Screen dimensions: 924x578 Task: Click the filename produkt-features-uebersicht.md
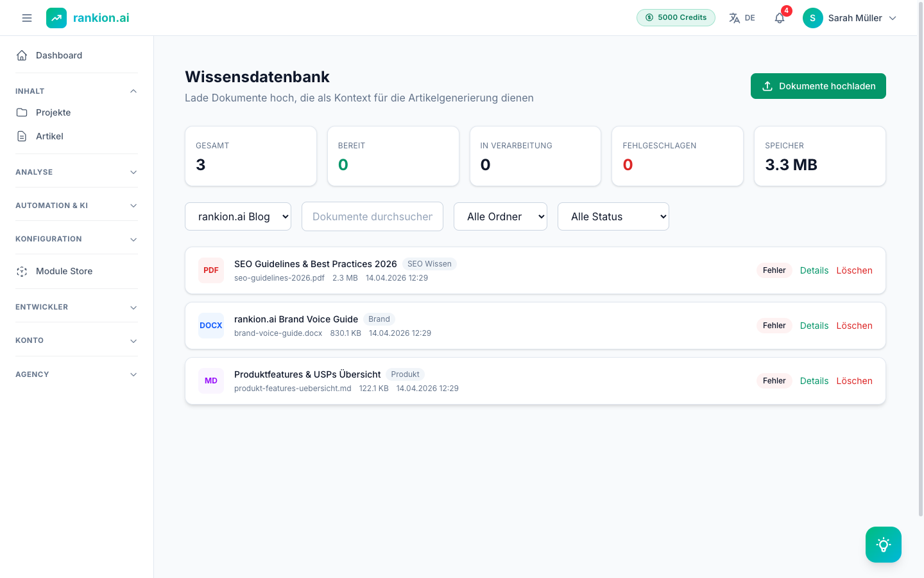point(293,389)
